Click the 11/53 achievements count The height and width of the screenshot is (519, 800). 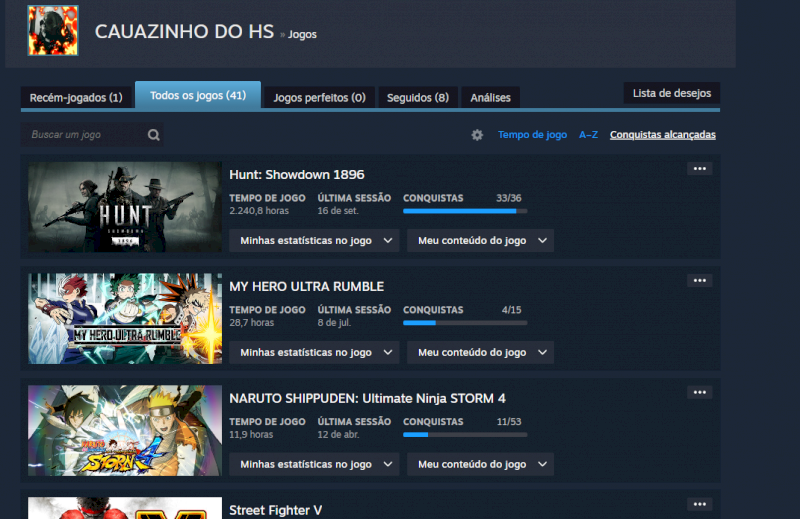(x=509, y=422)
